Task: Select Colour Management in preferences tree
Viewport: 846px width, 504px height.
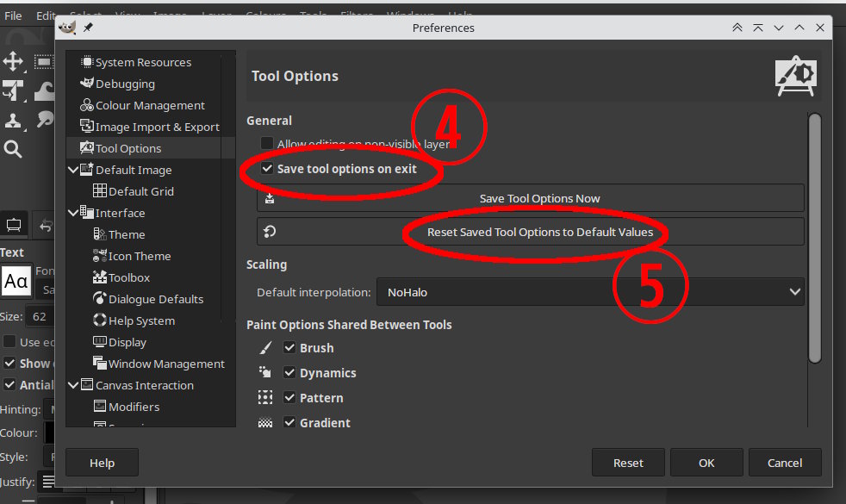Action: pyautogui.click(x=150, y=105)
